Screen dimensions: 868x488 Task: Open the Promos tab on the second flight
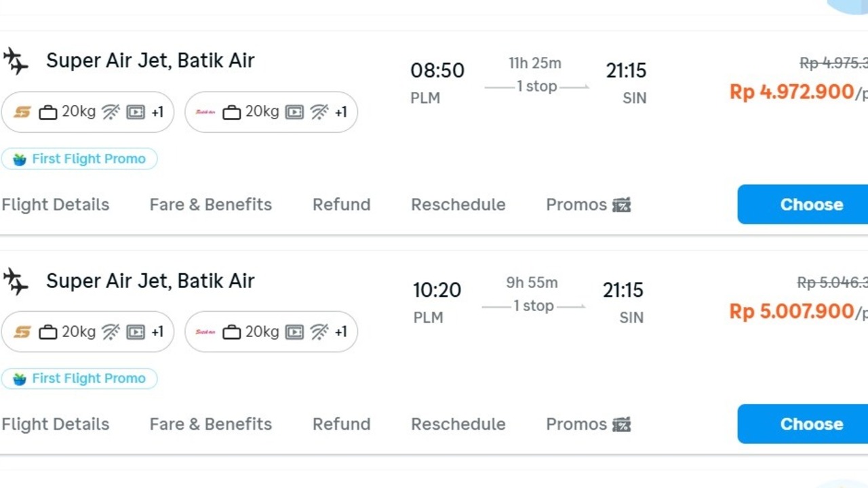pos(576,424)
